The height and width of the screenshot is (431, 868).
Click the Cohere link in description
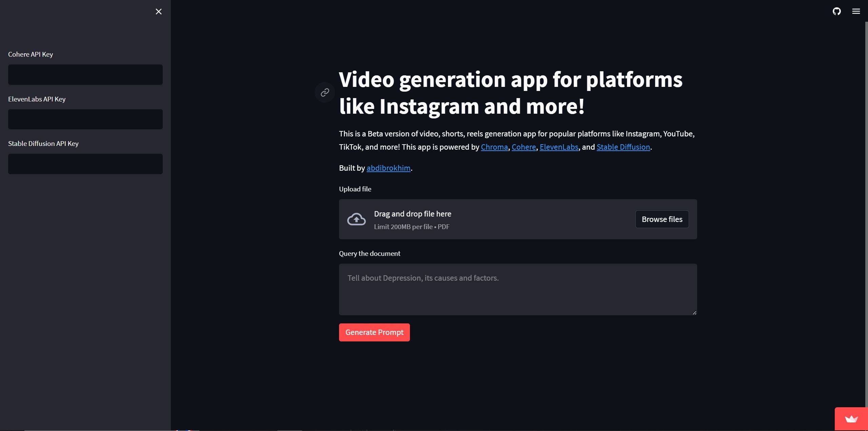(522, 147)
